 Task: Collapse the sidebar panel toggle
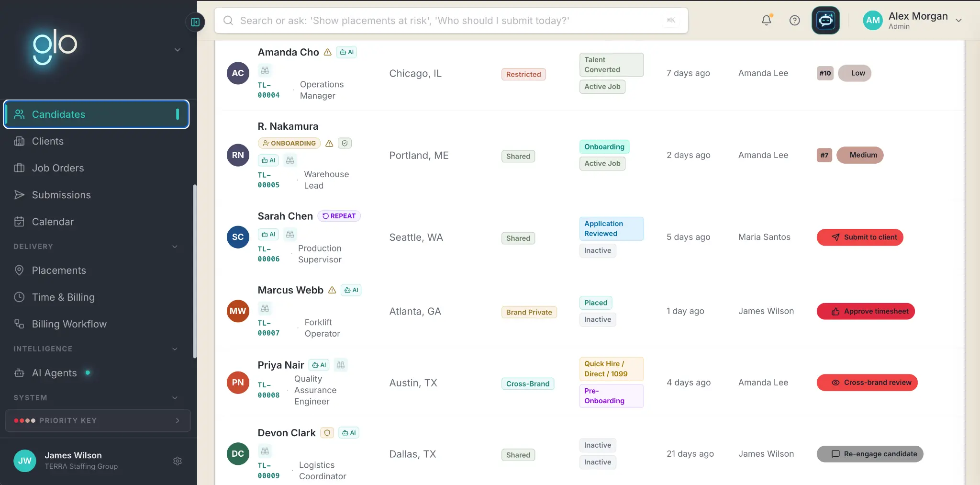point(195,22)
